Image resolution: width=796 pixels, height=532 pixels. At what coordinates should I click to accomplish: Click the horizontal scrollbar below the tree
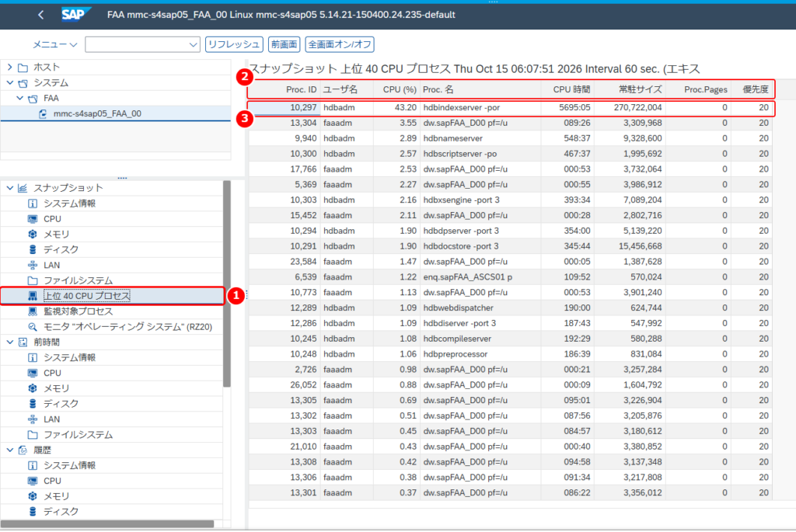point(107,524)
